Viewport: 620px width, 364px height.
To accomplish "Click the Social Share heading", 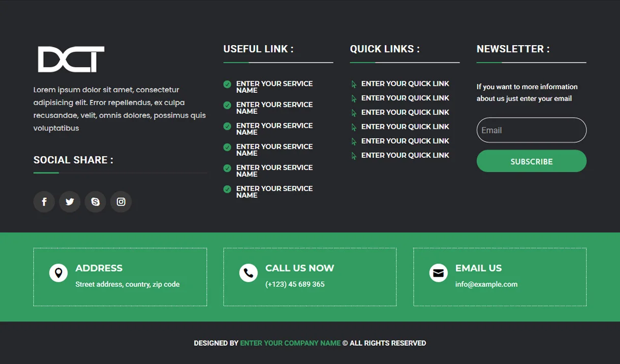I will [x=73, y=160].
